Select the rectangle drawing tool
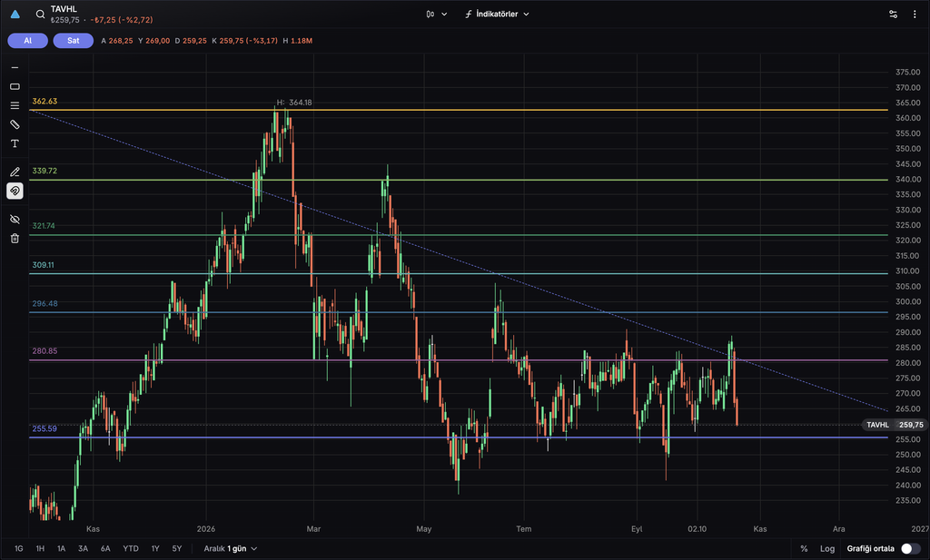Viewport: 930px width, 560px height. coord(15,86)
